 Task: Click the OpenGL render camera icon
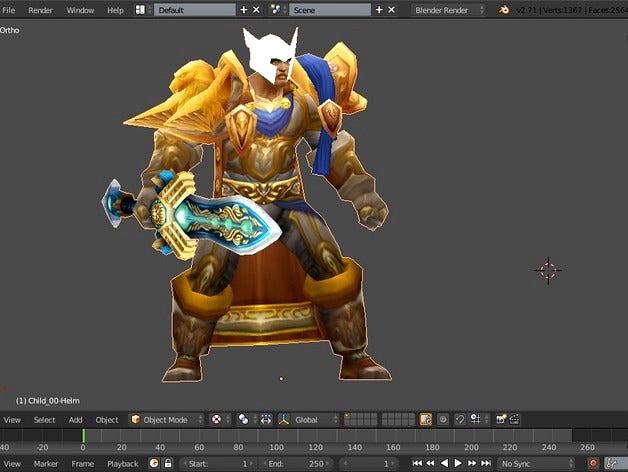(502, 419)
